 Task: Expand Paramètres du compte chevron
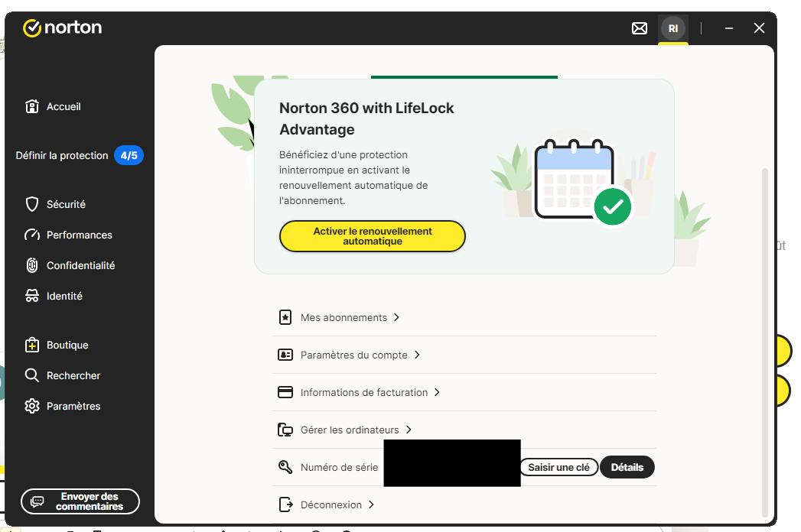click(418, 355)
